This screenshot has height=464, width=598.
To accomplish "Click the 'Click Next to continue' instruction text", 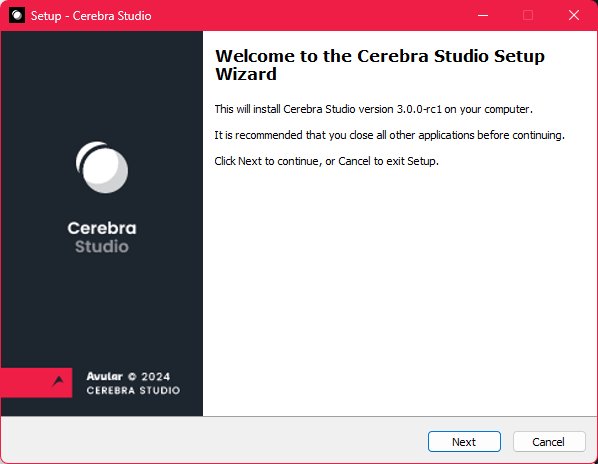I will [326, 161].
